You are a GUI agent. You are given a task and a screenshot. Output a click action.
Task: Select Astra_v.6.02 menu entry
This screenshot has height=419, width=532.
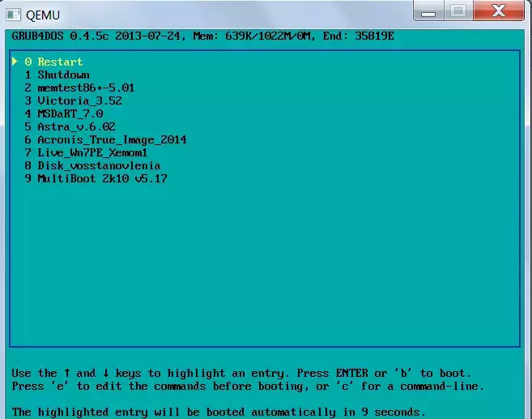point(70,126)
